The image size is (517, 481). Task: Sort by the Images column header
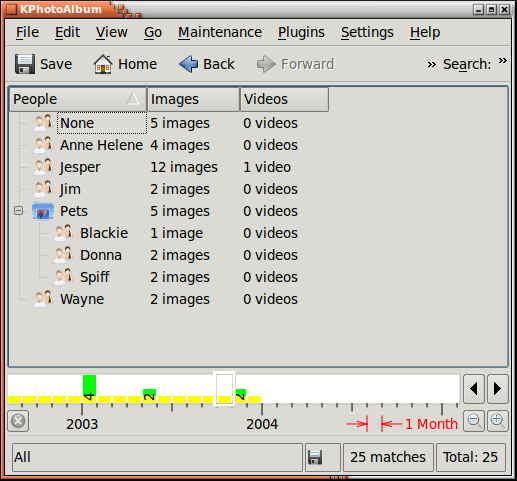[x=193, y=99]
